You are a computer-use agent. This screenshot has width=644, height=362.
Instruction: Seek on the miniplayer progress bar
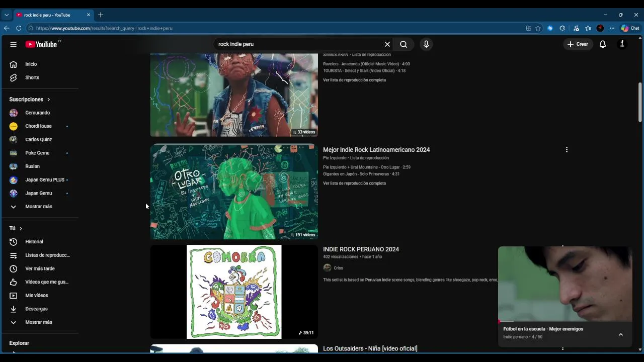click(565, 321)
